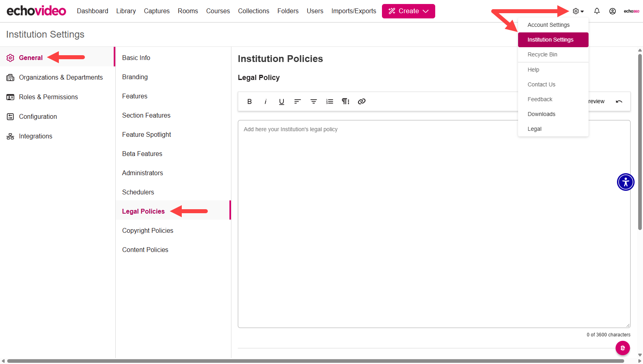Click the Preview button in editor toolbar
Viewport: 643px width, 364px height.
pyautogui.click(x=597, y=102)
